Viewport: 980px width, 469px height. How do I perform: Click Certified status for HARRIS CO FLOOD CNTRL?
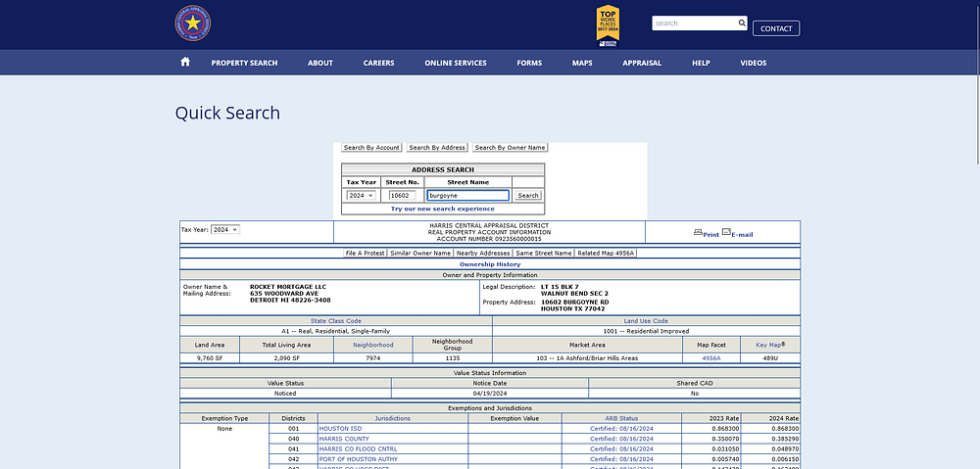click(621, 449)
